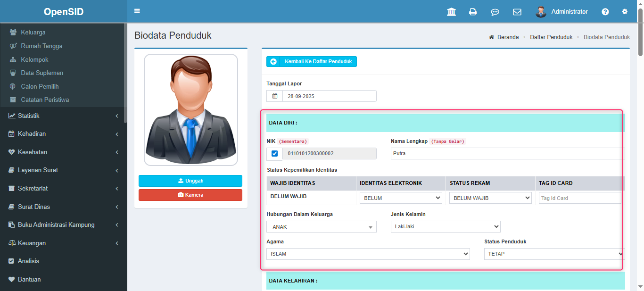Go to Daftar Penduduk breadcrumb link
This screenshot has height=291, width=644.
click(551, 37)
